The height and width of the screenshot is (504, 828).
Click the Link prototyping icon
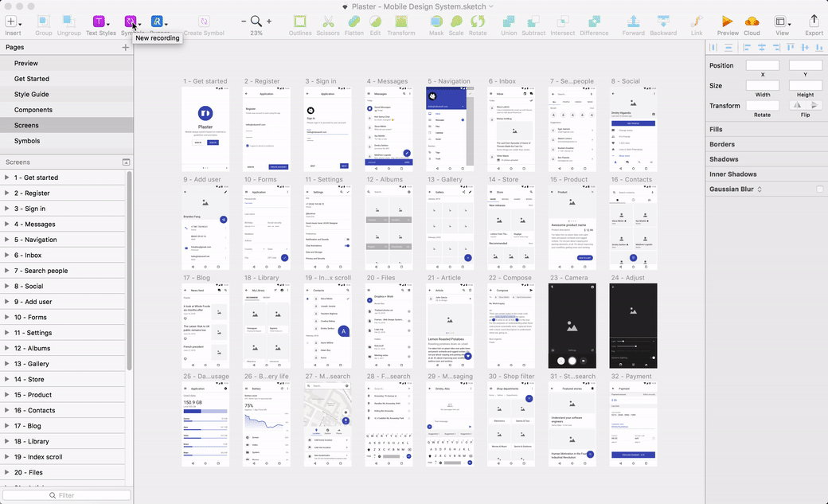pyautogui.click(x=697, y=21)
